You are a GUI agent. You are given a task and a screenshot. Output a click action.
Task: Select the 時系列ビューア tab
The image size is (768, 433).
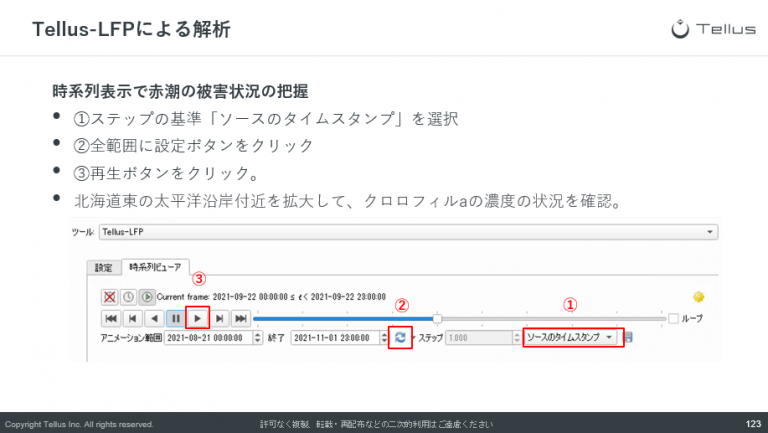155,267
